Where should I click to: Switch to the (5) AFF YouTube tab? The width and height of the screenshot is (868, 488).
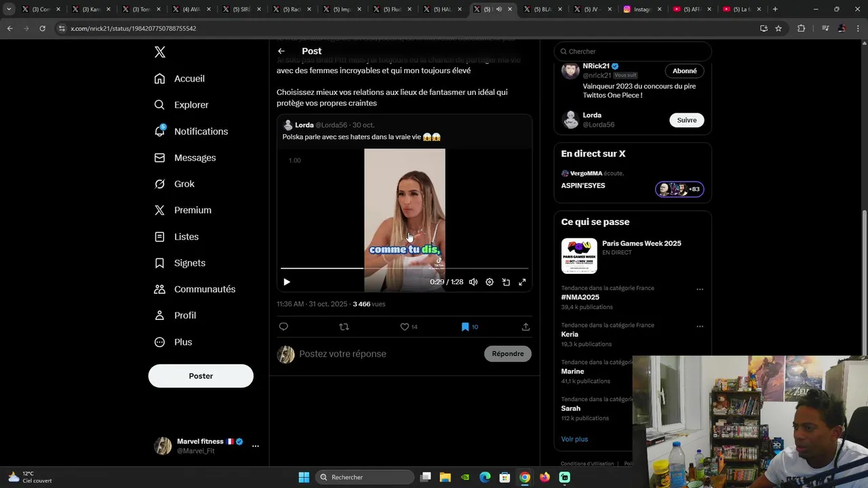(693, 9)
